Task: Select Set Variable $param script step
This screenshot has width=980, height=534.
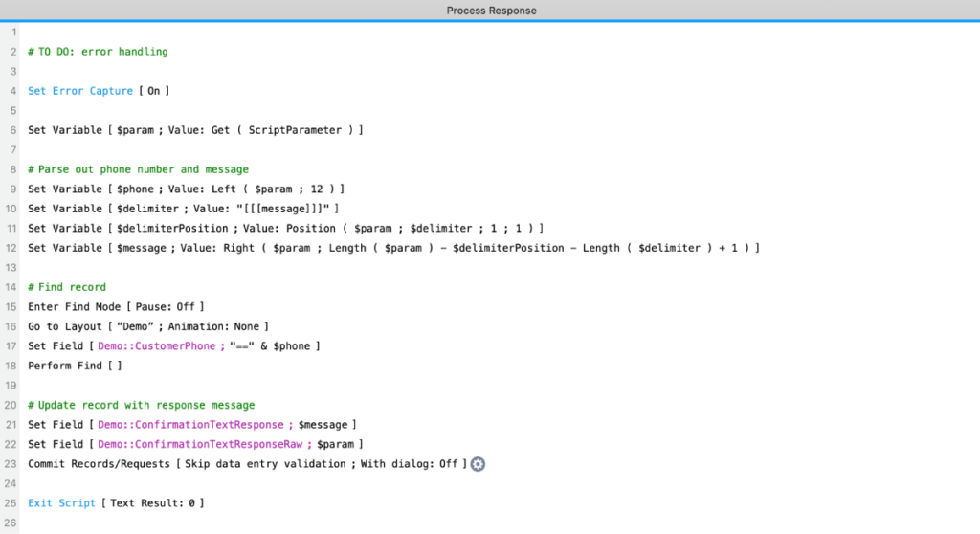Action: coord(195,130)
